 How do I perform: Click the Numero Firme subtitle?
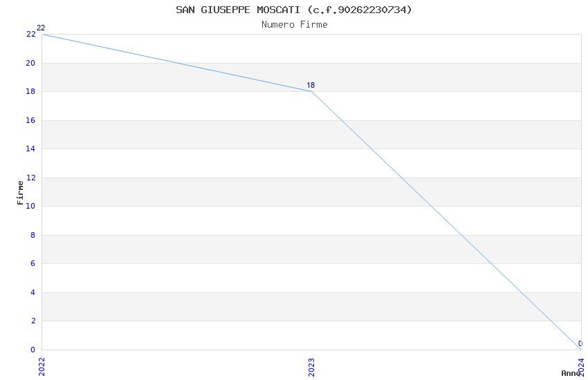pyautogui.click(x=295, y=25)
